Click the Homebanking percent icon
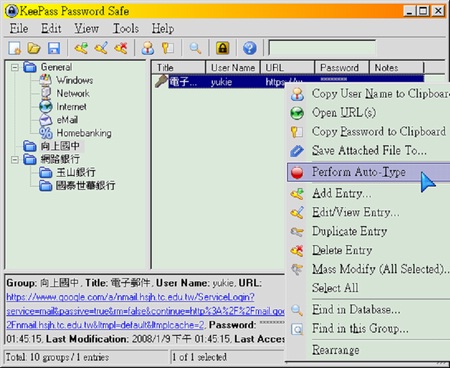This screenshot has width=450, height=368. (46, 133)
